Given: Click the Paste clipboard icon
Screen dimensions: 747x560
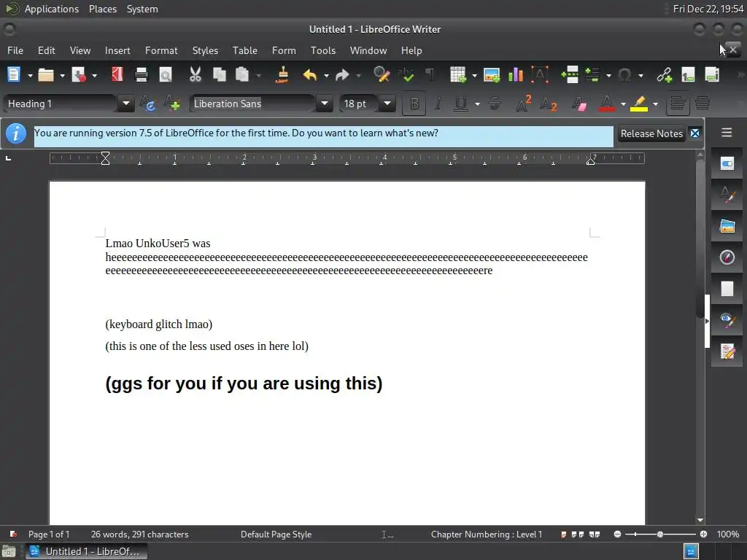Looking at the screenshot, I should pos(242,75).
